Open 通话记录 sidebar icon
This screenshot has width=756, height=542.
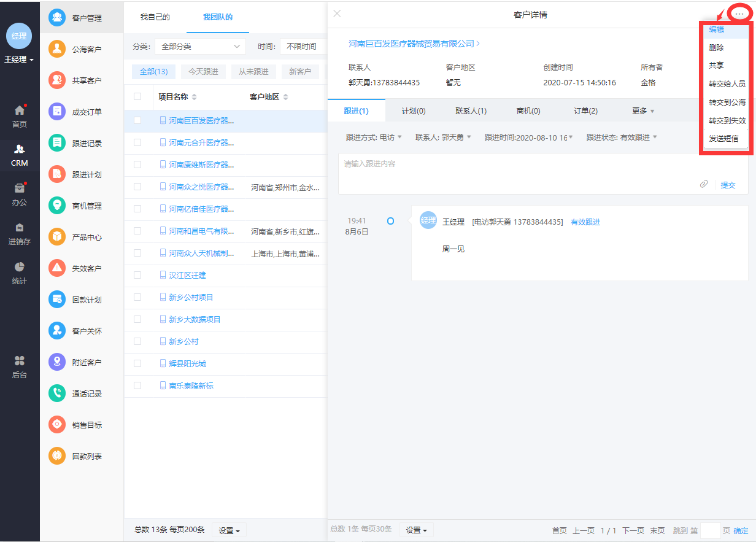pos(57,393)
